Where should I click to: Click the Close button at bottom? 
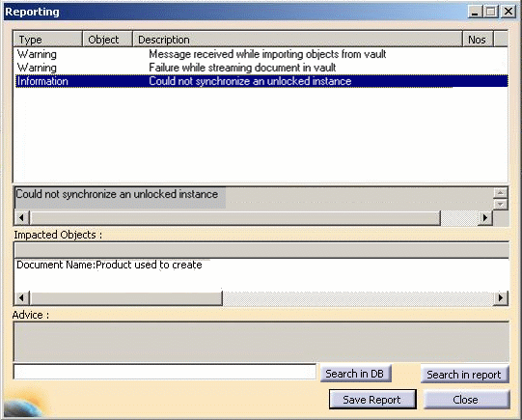point(466,399)
